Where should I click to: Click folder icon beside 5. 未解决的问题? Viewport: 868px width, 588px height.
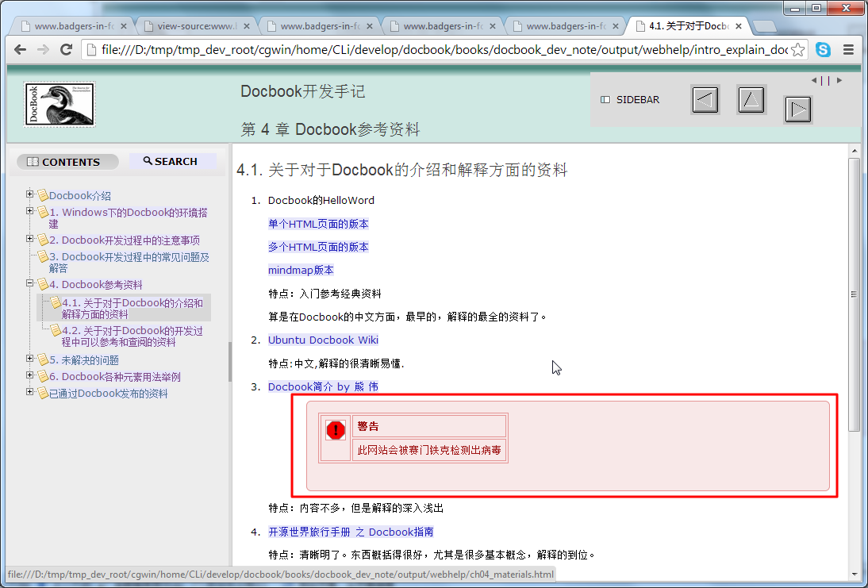[43, 360]
